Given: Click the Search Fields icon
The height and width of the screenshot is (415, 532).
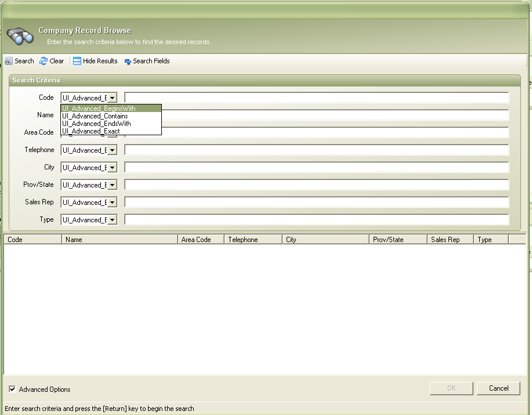Looking at the screenshot, I should (128, 62).
